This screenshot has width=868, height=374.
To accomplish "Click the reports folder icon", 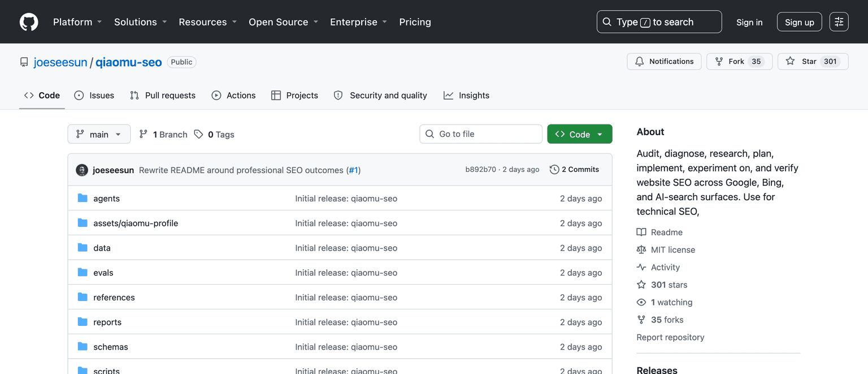I will coord(83,322).
